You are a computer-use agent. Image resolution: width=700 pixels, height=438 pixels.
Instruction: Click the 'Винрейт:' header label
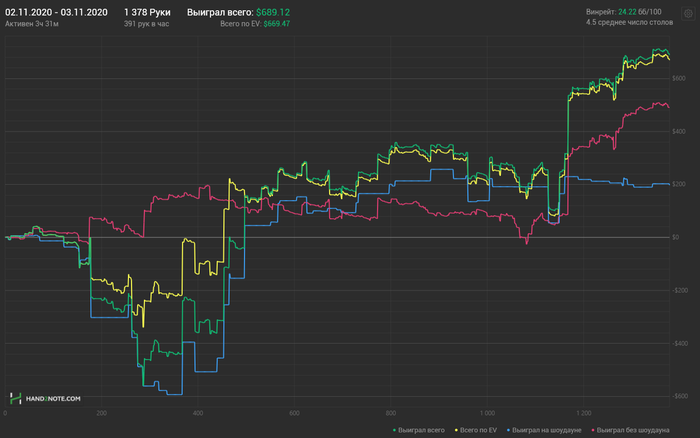pyautogui.click(x=601, y=12)
